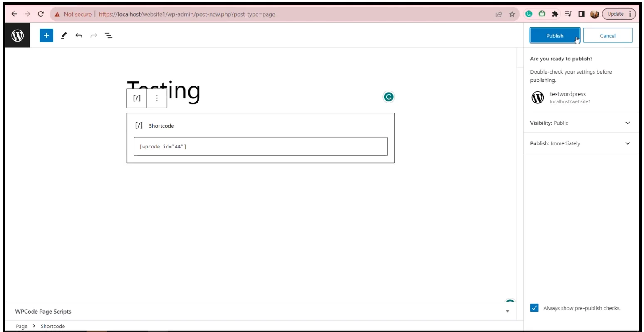Select the Shortcode breadcrumb item

point(52,326)
